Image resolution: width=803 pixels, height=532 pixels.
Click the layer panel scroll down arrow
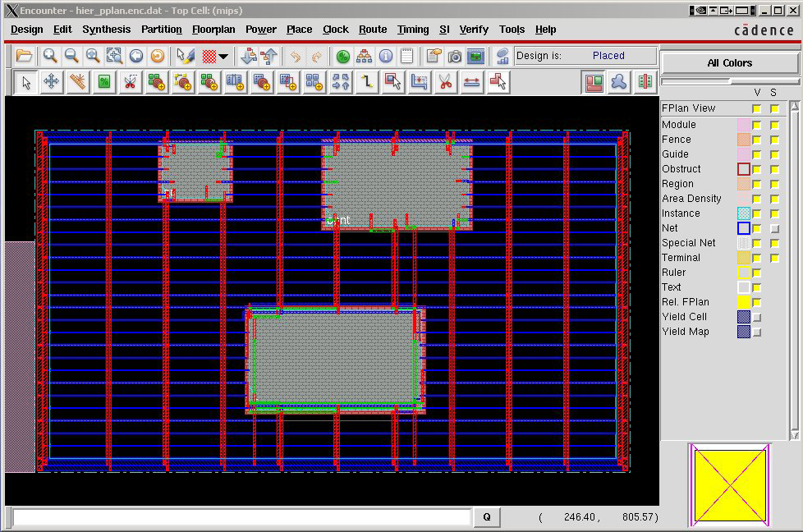[x=794, y=435]
